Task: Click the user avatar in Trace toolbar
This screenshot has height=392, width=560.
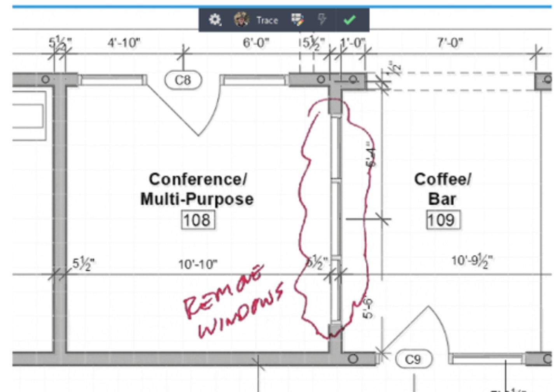Action: (241, 20)
